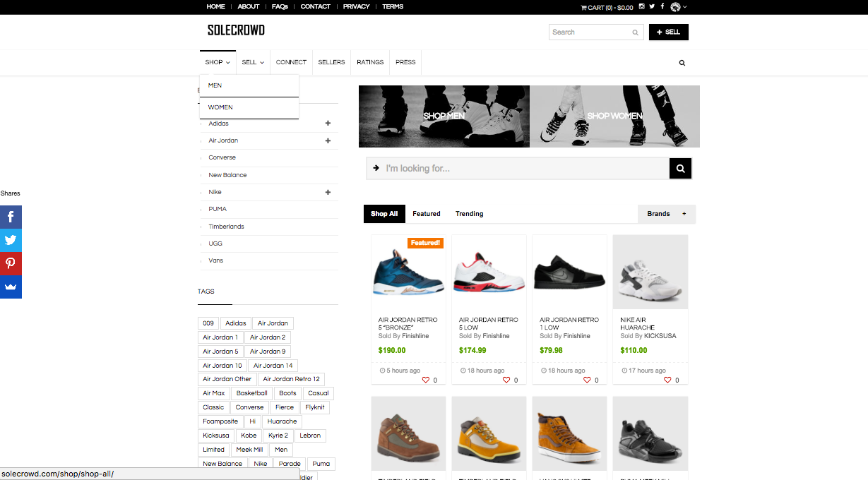868x480 pixels.
Task: Click the Air Jordan Retro 5 Low title
Action: [489, 323]
